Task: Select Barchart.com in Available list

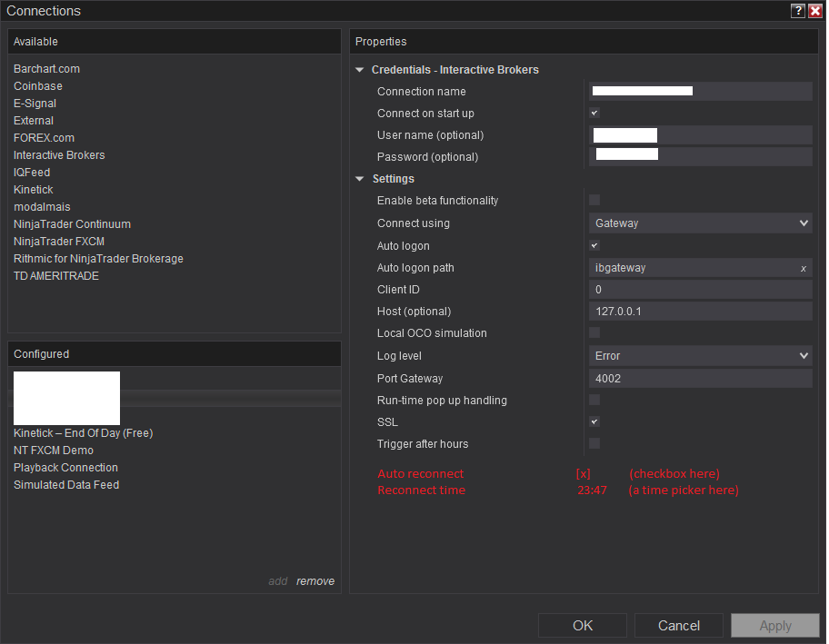Action: (x=46, y=69)
